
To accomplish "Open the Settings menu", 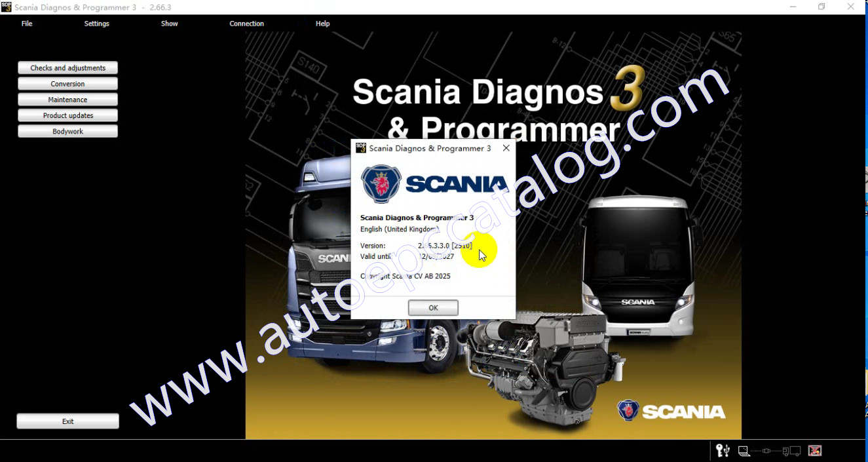I will click(x=97, y=24).
